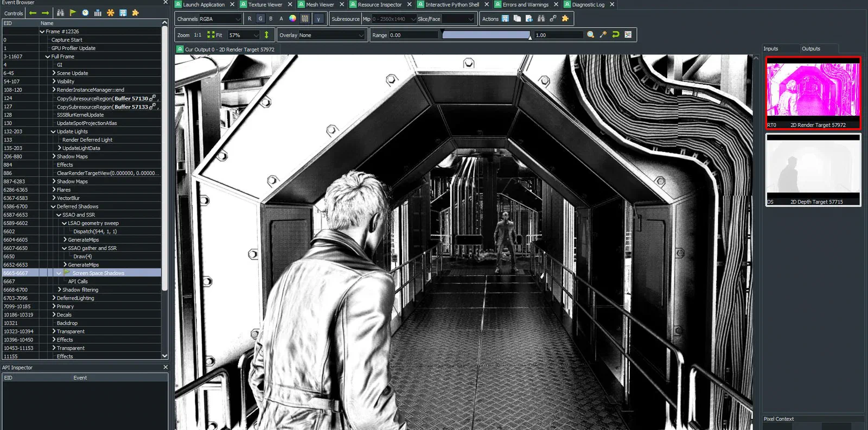Switch to the Interactive Python Shell tab
Image resolution: width=868 pixels, height=430 pixels.
click(452, 4)
